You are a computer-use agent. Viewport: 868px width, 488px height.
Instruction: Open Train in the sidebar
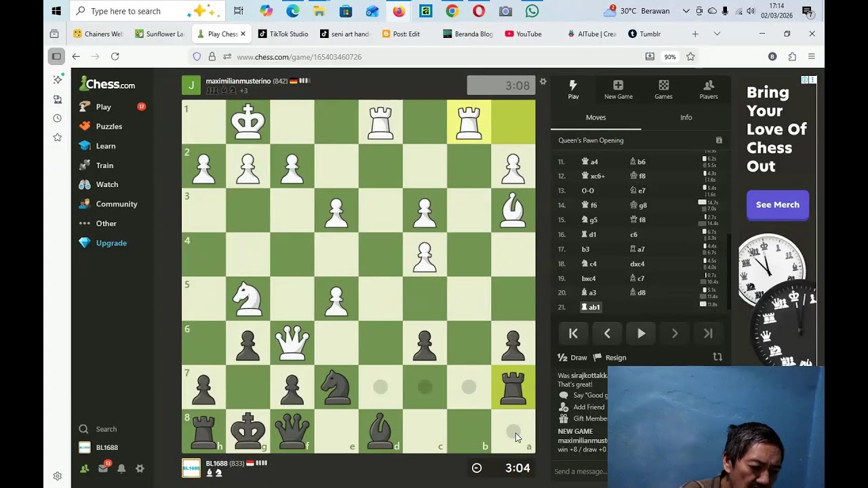pos(104,165)
